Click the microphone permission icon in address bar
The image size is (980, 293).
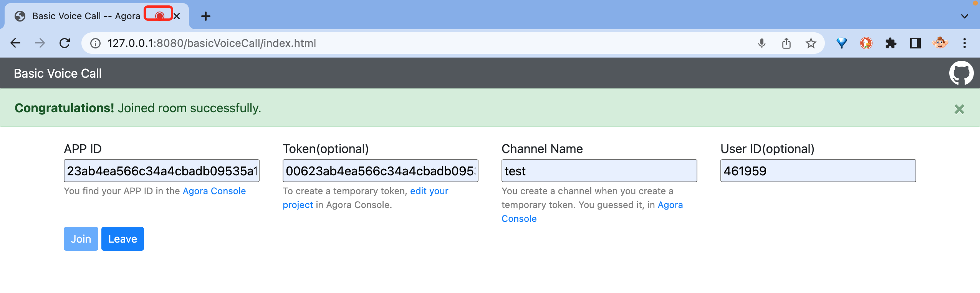(x=762, y=43)
